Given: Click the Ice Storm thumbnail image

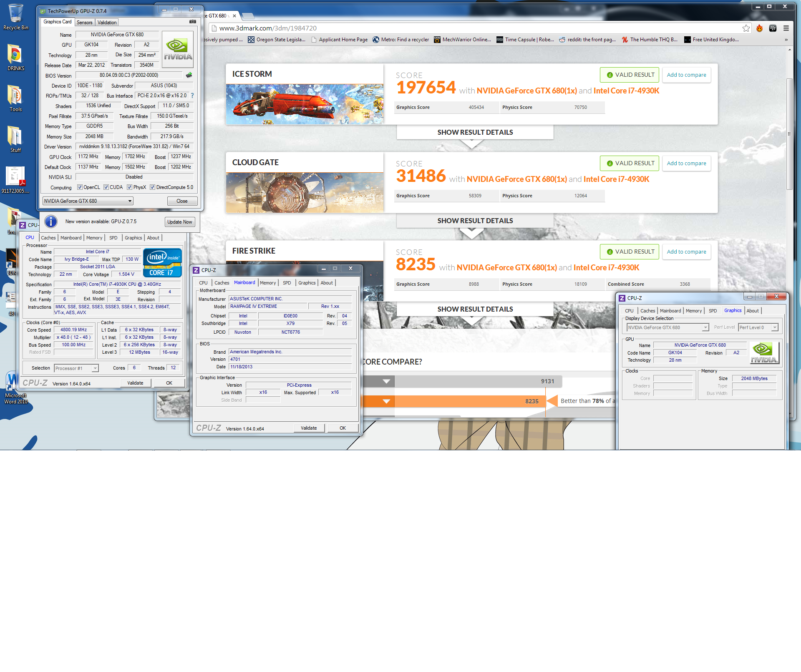Looking at the screenshot, I should click(305, 104).
